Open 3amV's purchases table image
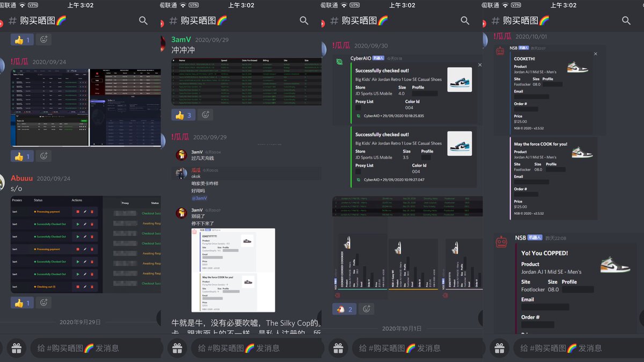The height and width of the screenshot is (362, 644). click(x=246, y=82)
